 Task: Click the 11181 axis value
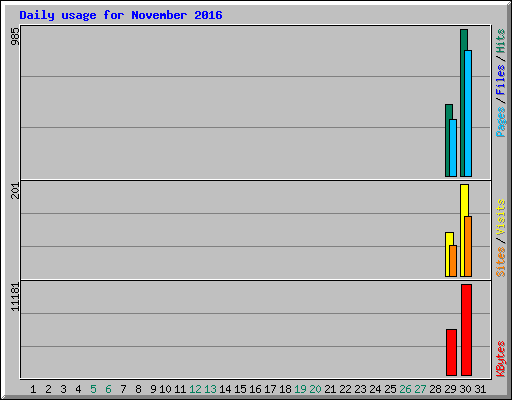click(x=15, y=297)
